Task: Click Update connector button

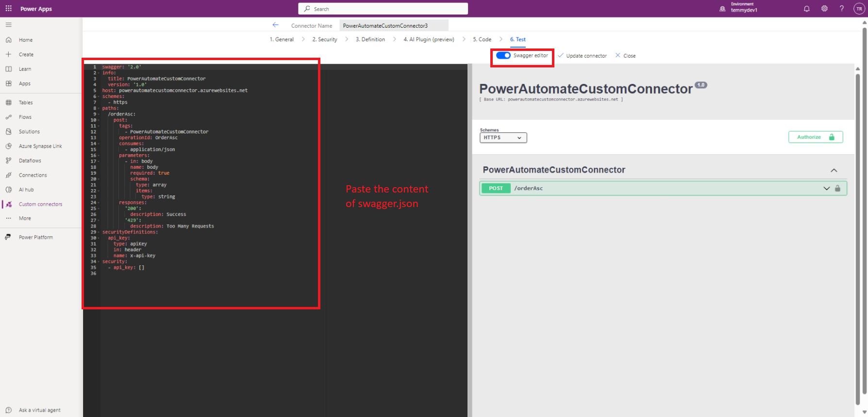Action: pos(583,56)
